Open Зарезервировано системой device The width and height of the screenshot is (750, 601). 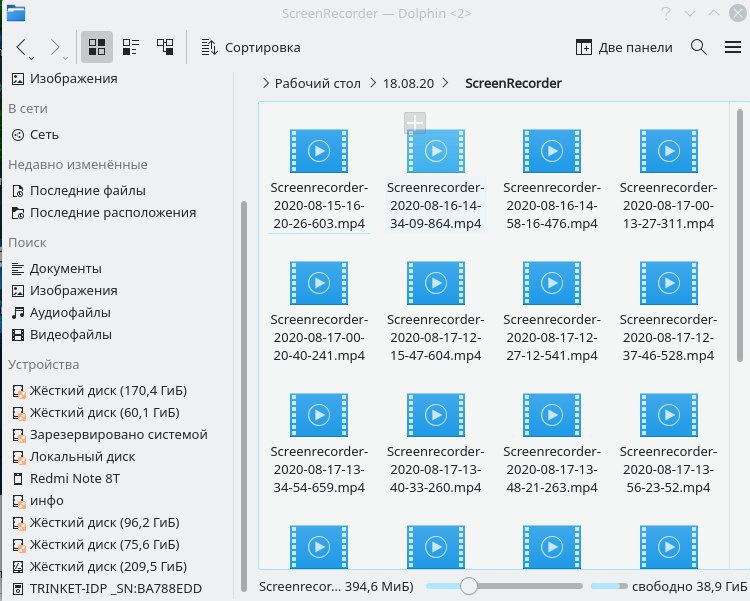coord(109,434)
